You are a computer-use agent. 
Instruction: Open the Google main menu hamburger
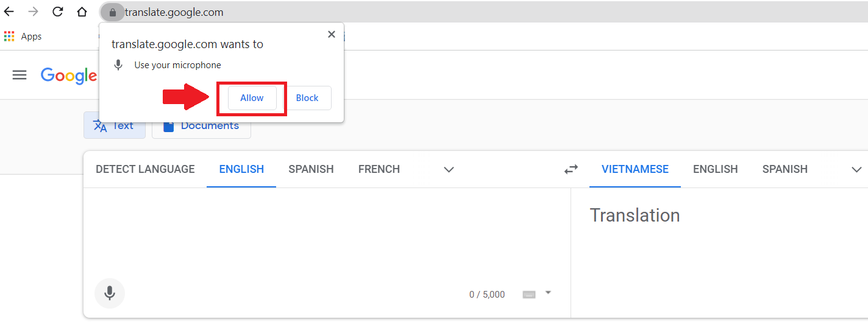[x=20, y=75]
